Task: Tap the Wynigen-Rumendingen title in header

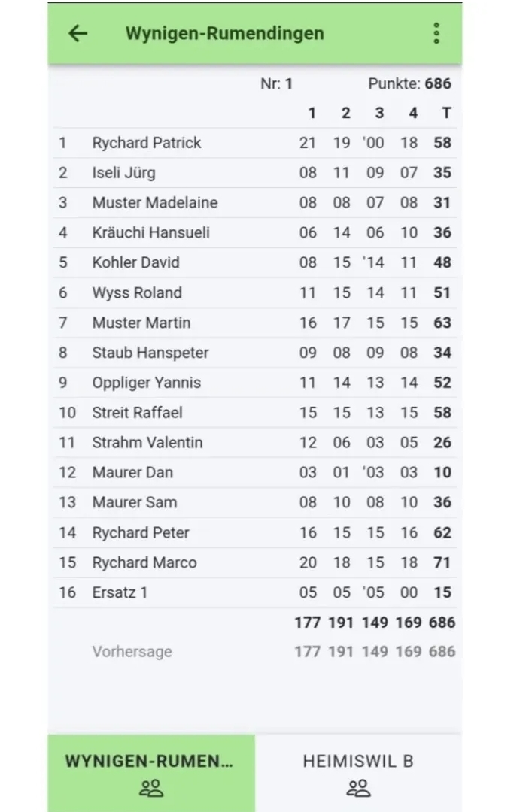Action: 225,33
